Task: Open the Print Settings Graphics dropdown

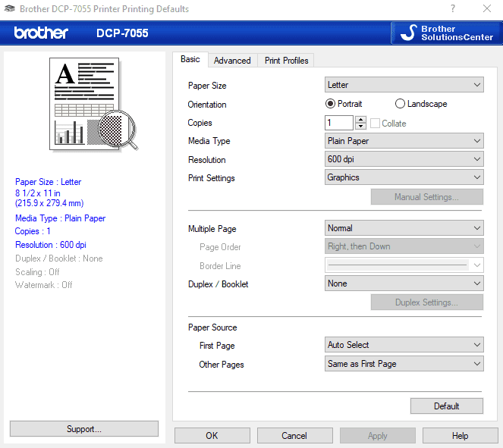Action: click(404, 177)
